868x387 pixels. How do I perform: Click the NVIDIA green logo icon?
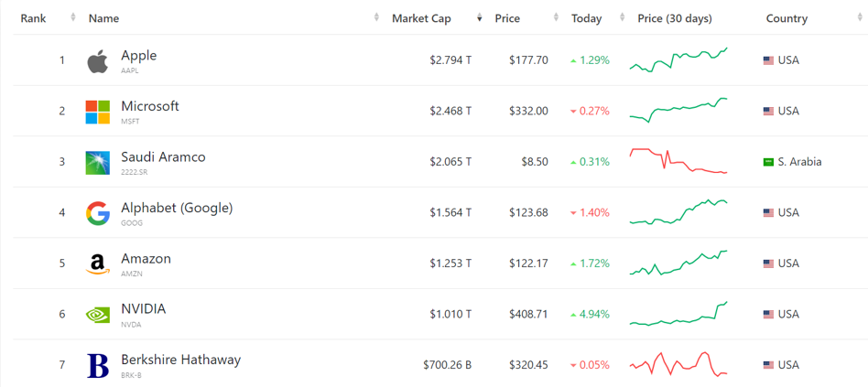(97, 315)
